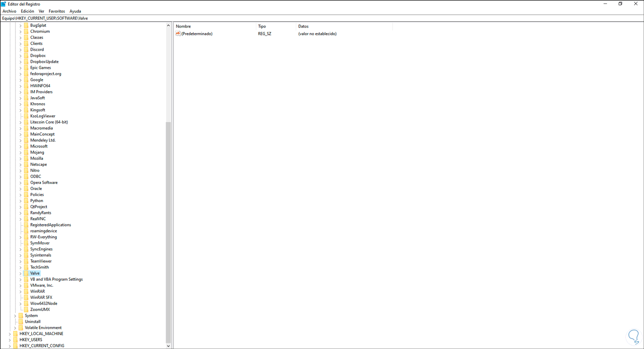Select the Oracle folder icon
644x349 pixels.
click(26, 188)
